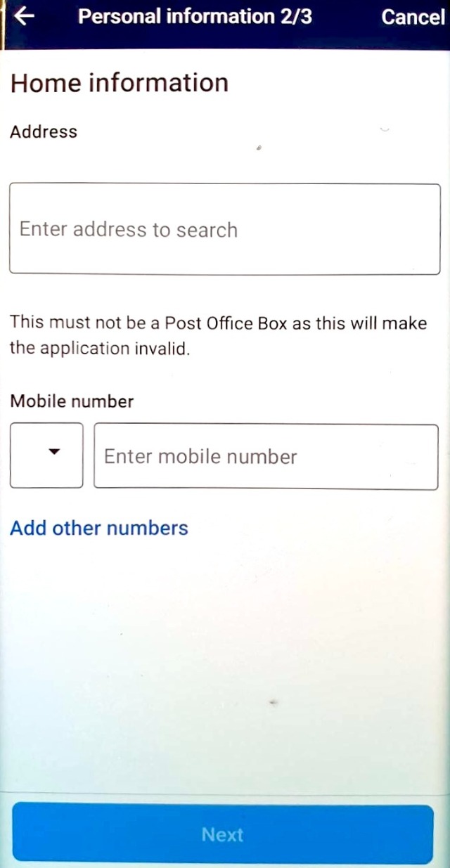The width and height of the screenshot is (450, 868).
Task: Tap the back arrow icon
Action: coord(25,16)
